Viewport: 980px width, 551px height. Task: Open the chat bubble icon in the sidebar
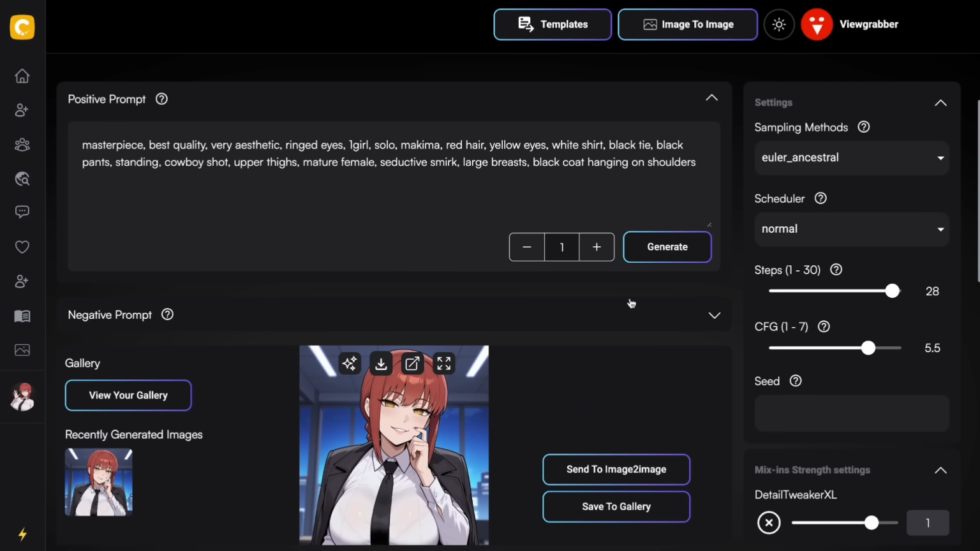[22, 211]
